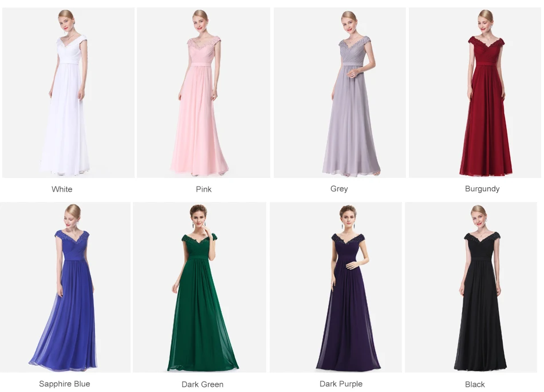Select the White dress thumbnail
This screenshot has height=392, width=544.
click(x=68, y=93)
